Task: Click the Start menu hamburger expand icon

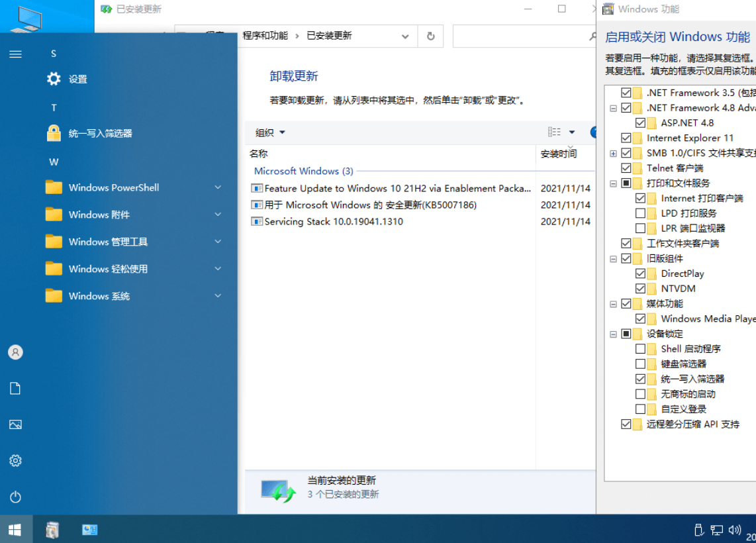Action: 15,54
